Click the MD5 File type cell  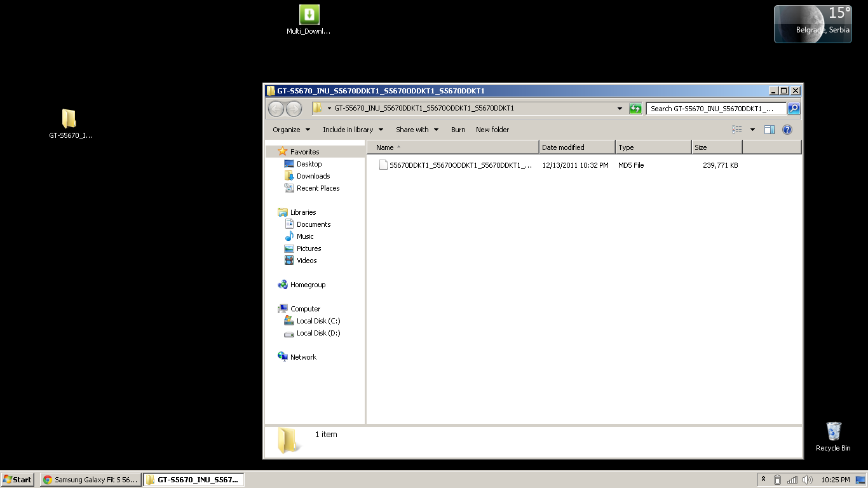(631, 165)
